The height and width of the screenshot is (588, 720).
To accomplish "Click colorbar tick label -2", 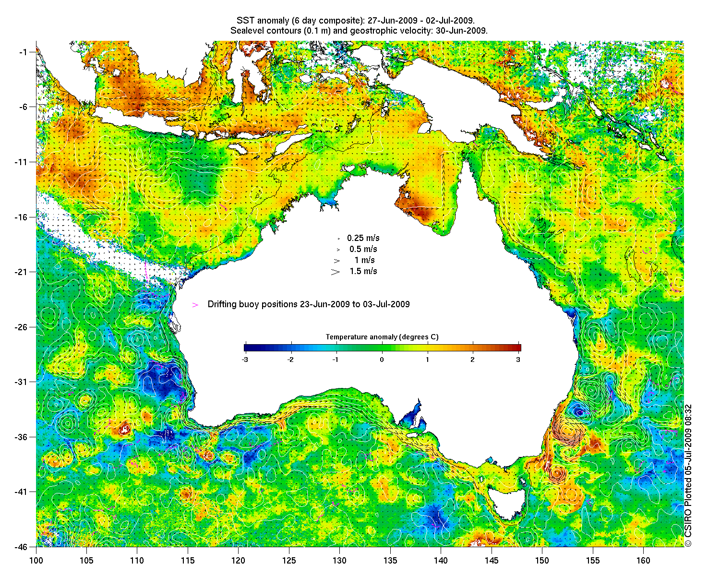I will coord(290,360).
